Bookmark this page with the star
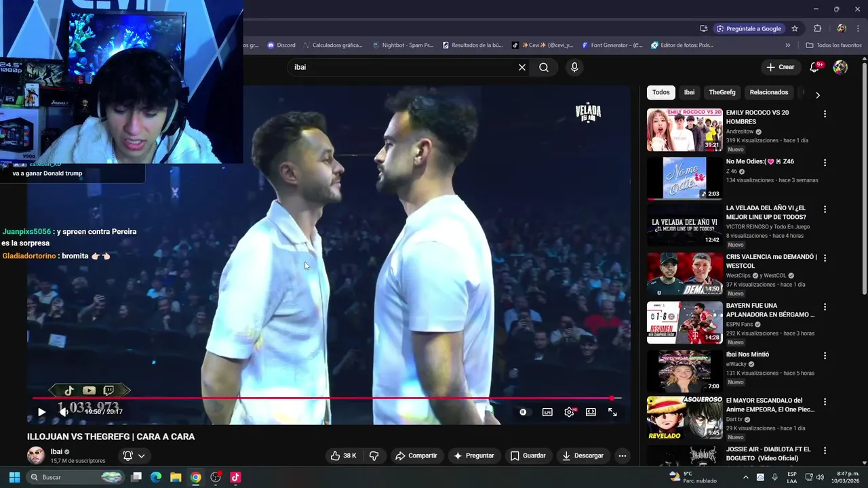868x488 pixels. [x=795, y=28]
